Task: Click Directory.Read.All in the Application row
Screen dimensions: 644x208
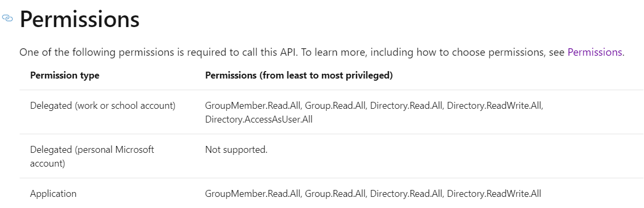Action: coord(406,194)
